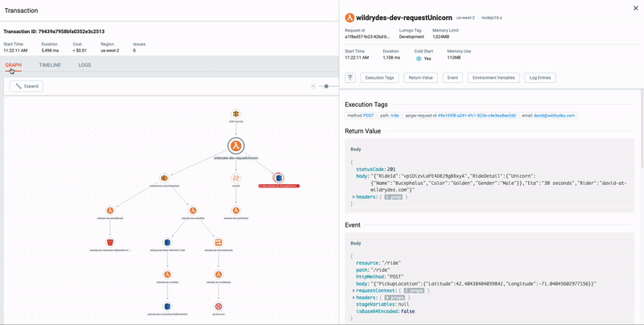This screenshot has height=325, width=644.
Task: Click the Memory Use 112MB value
Action: [x=454, y=57]
